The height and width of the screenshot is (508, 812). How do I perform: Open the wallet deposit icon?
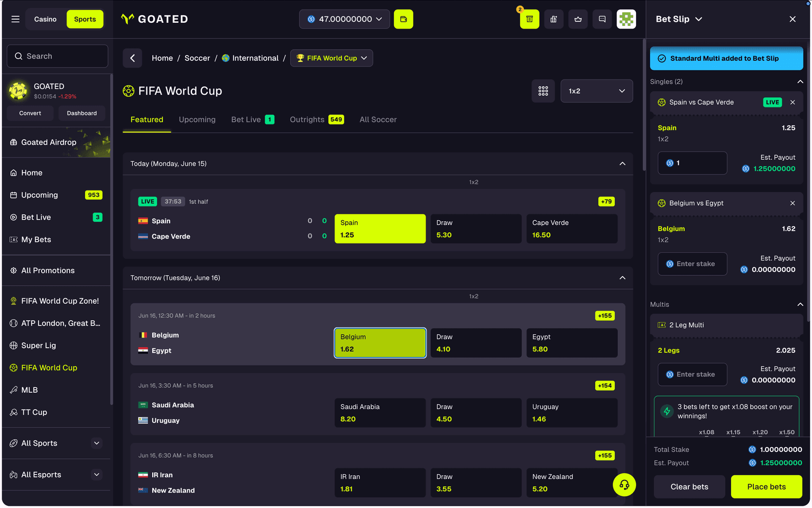pyautogui.click(x=403, y=19)
